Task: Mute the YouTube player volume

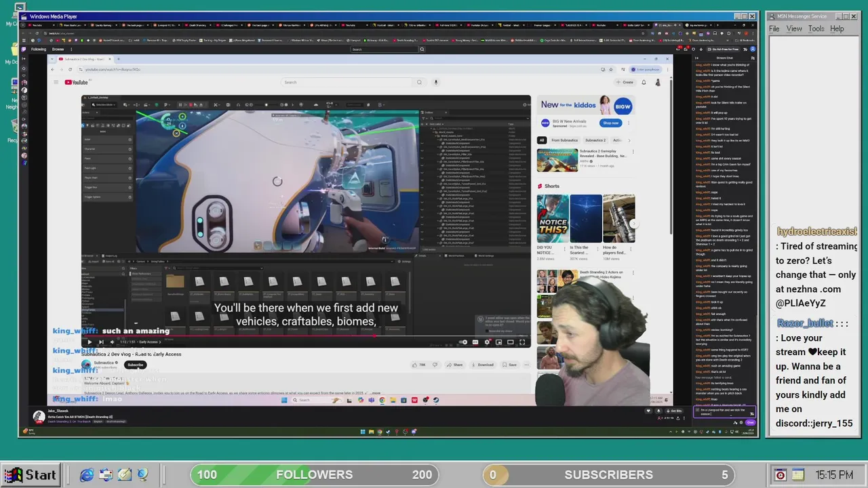Action: pos(112,342)
